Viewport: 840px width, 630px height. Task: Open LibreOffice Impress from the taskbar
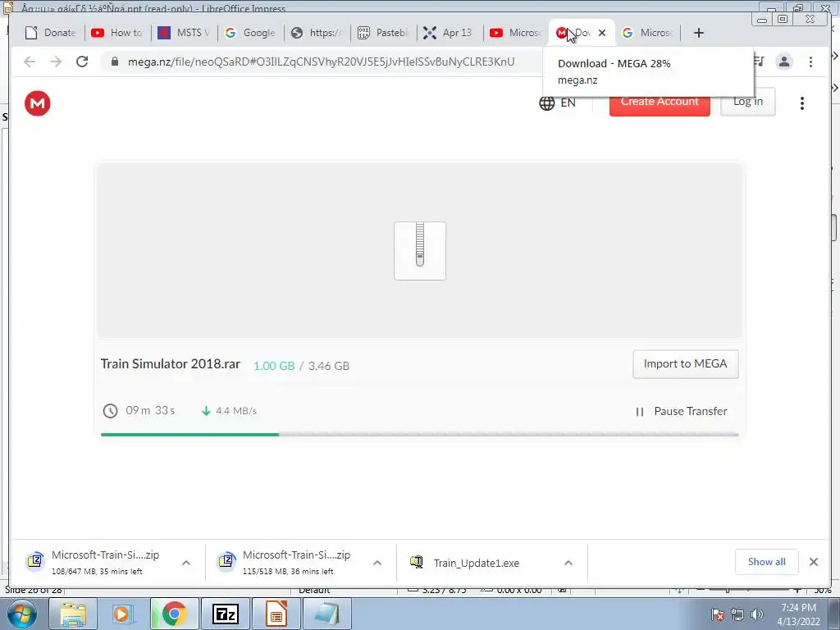[276, 614]
